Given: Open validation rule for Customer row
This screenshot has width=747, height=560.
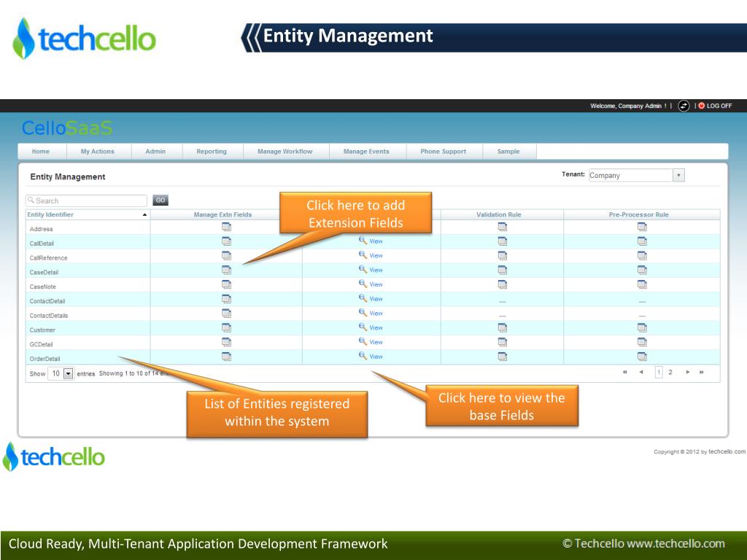Looking at the screenshot, I should (x=502, y=327).
